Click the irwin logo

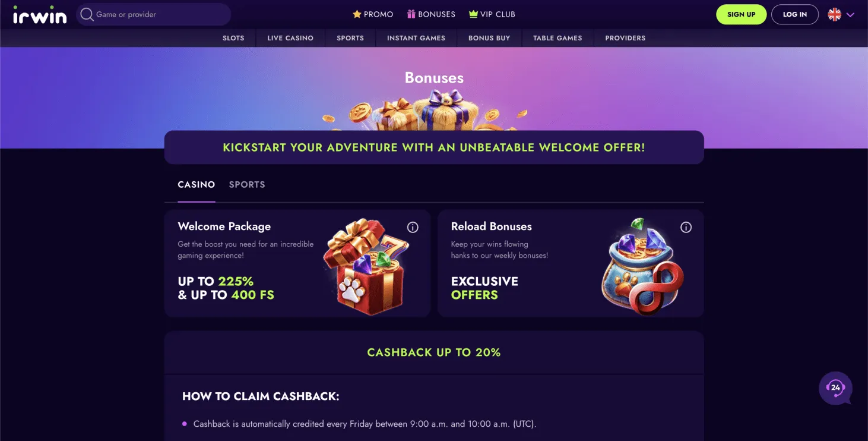coord(40,15)
